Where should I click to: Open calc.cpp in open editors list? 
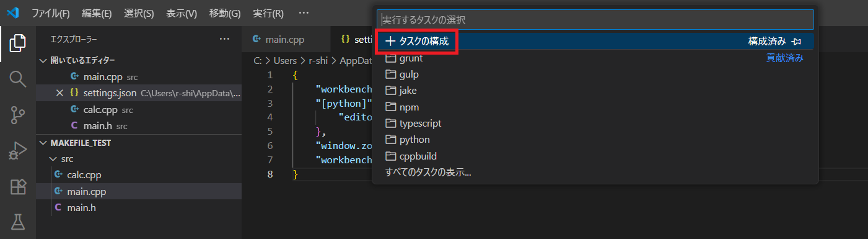pyautogui.click(x=139, y=109)
